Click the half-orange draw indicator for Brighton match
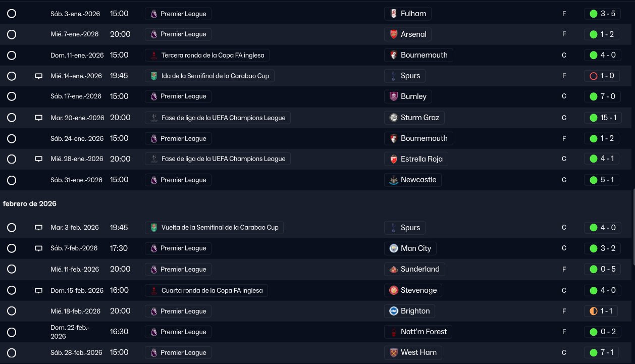 [x=593, y=311]
